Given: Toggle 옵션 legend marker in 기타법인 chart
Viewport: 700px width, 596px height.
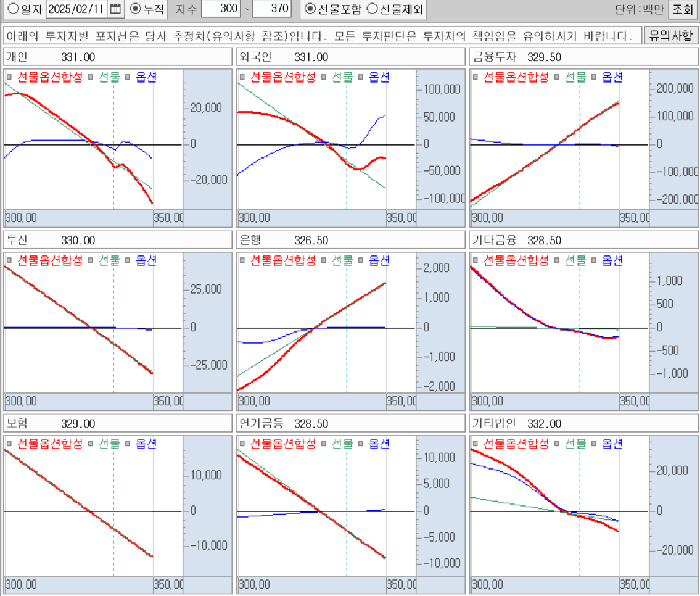Looking at the screenshot, I should (x=594, y=444).
